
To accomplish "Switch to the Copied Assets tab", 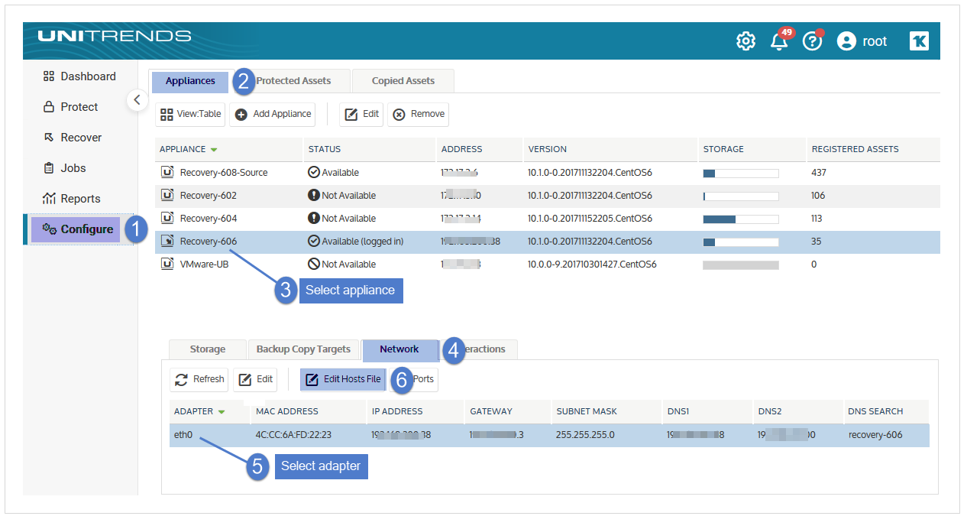I will (x=403, y=81).
